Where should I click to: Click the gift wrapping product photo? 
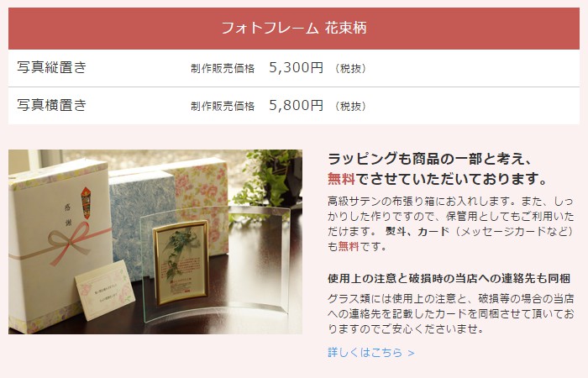pyautogui.click(x=155, y=242)
